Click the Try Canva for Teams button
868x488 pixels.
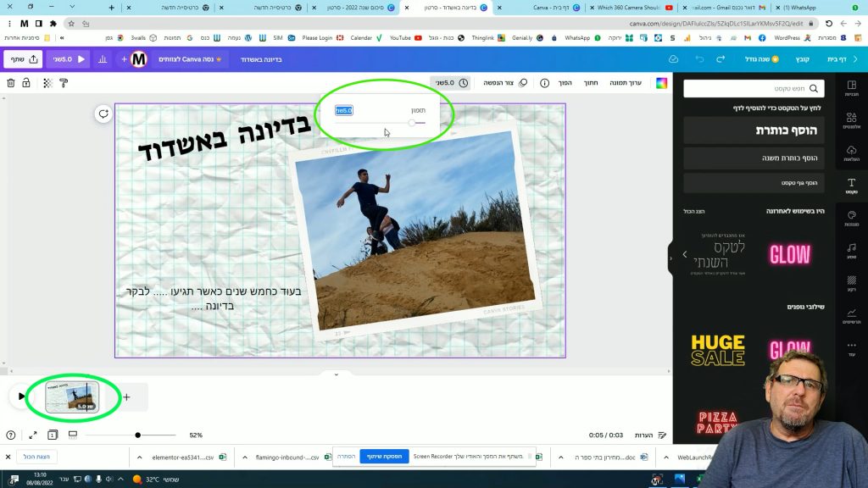[190, 59]
